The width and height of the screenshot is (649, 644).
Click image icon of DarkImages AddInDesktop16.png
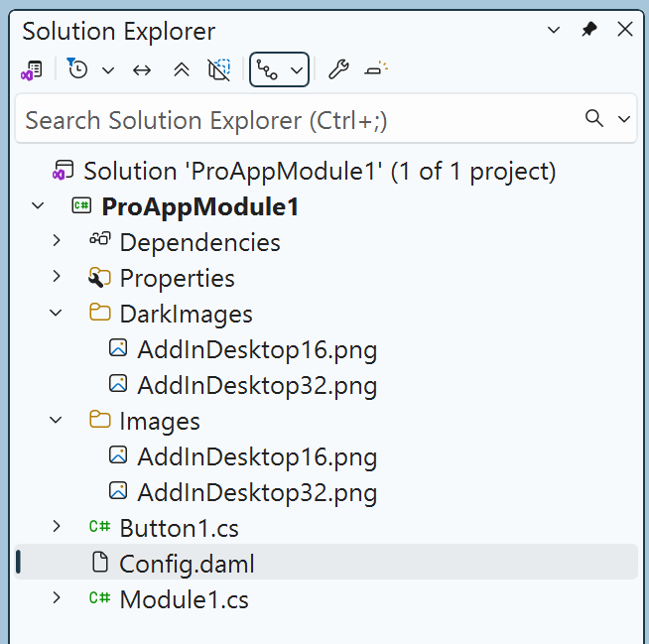coord(118,348)
